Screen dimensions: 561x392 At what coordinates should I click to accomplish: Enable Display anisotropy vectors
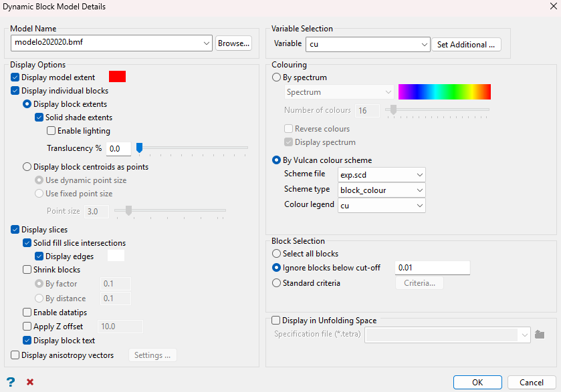click(15, 355)
